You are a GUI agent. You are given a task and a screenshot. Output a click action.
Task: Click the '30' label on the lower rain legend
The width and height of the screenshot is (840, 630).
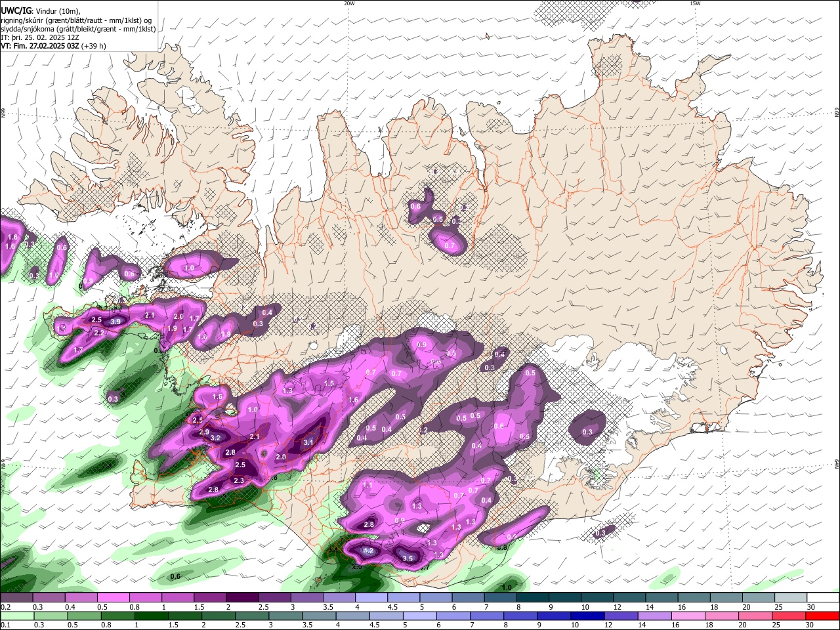pyautogui.click(x=811, y=625)
